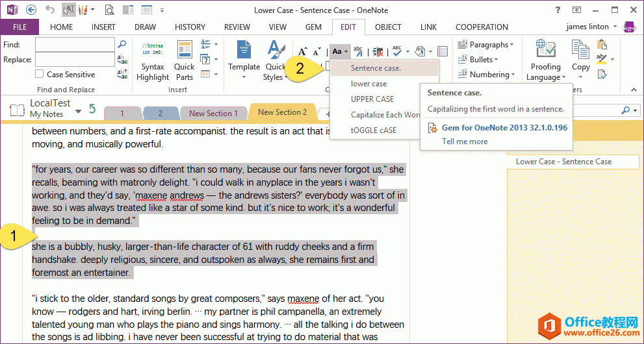Select Lower Case - Sentence Case page
Viewport: 644px width, 344px height.
(x=573, y=162)
